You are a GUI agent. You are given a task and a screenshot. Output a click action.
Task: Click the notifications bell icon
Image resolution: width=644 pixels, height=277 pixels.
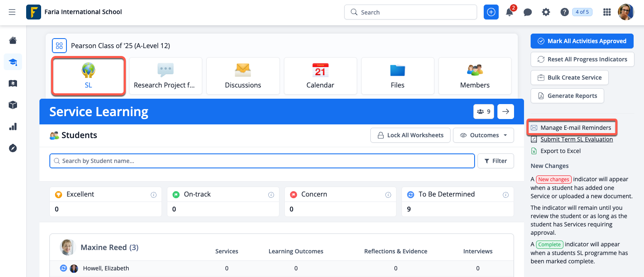[x=509, y=12]
